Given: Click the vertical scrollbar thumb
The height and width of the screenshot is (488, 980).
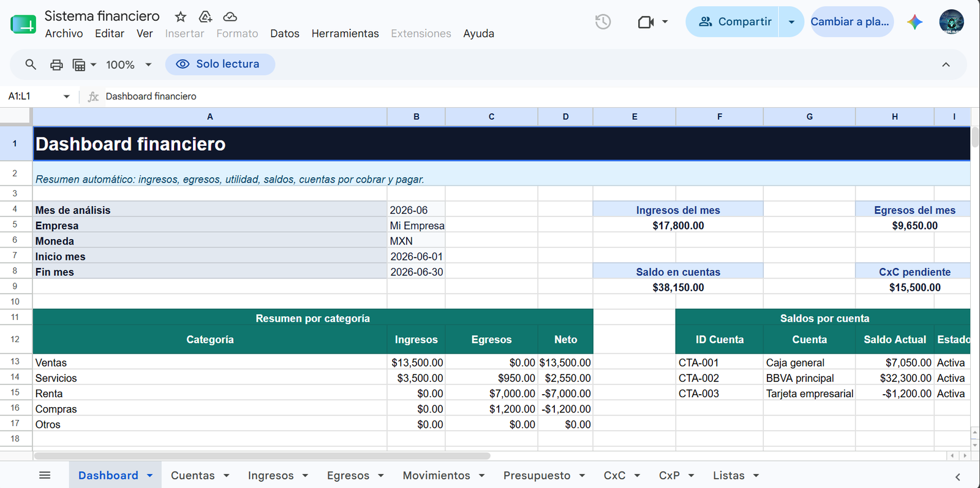Looking at the screenshot, I should tap(974, 137).
